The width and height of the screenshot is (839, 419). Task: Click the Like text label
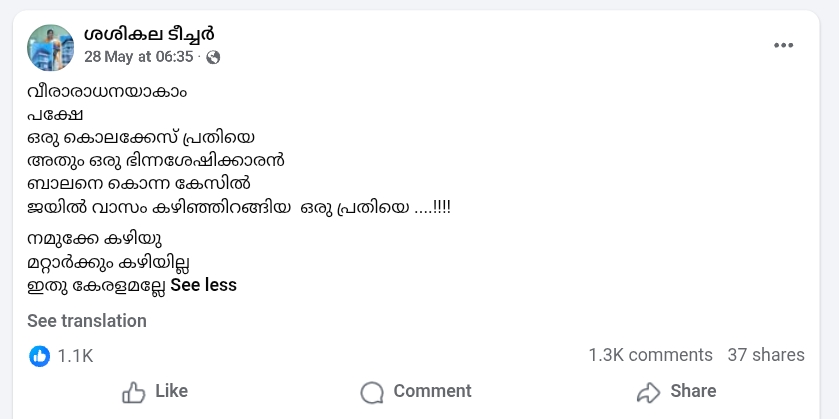click(x=171, y=391)
